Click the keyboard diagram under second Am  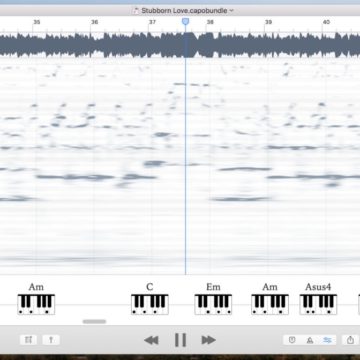click(x=270, y=304)
